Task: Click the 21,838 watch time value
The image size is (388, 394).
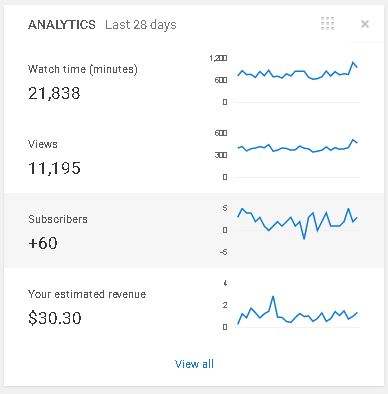Action: pyautogui.click(x=54, y=93)
